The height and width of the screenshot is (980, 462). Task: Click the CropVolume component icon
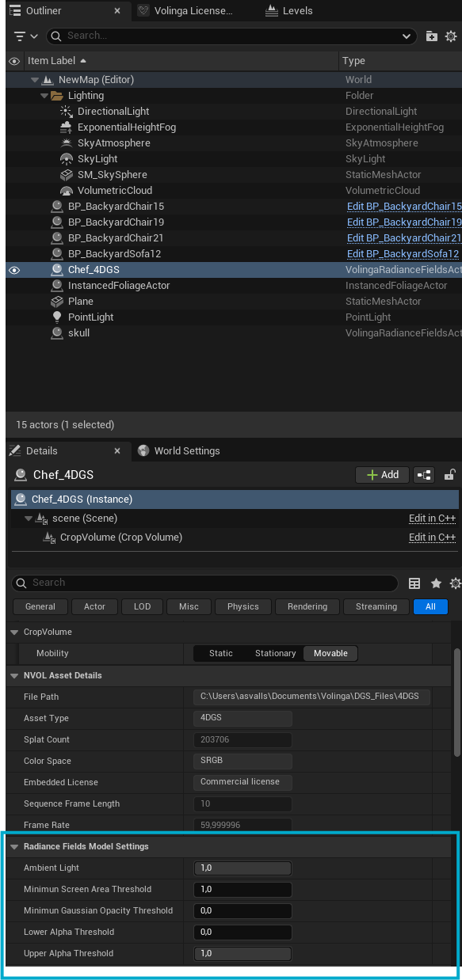[x=49, y=537]
